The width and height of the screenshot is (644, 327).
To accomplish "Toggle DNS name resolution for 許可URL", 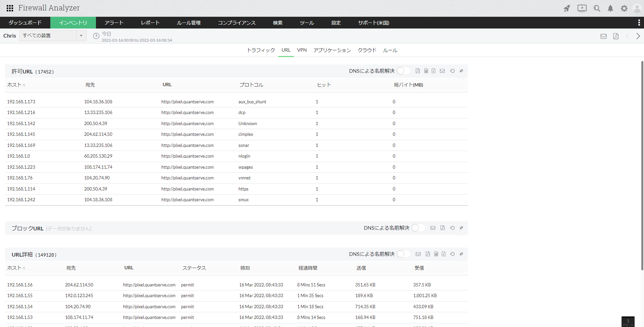I will point(404,71).
